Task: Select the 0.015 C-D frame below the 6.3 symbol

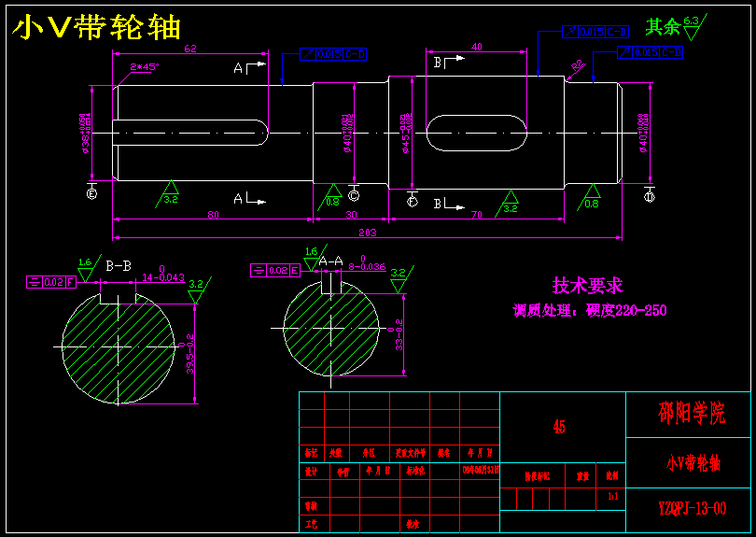Action: click(x=650, y=52)
